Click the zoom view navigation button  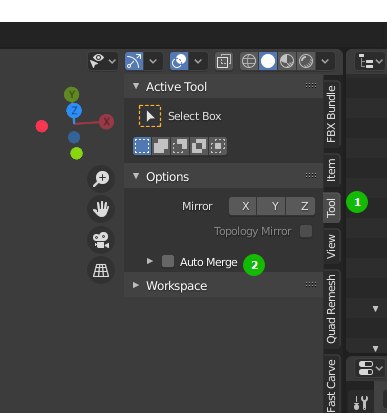101,178
